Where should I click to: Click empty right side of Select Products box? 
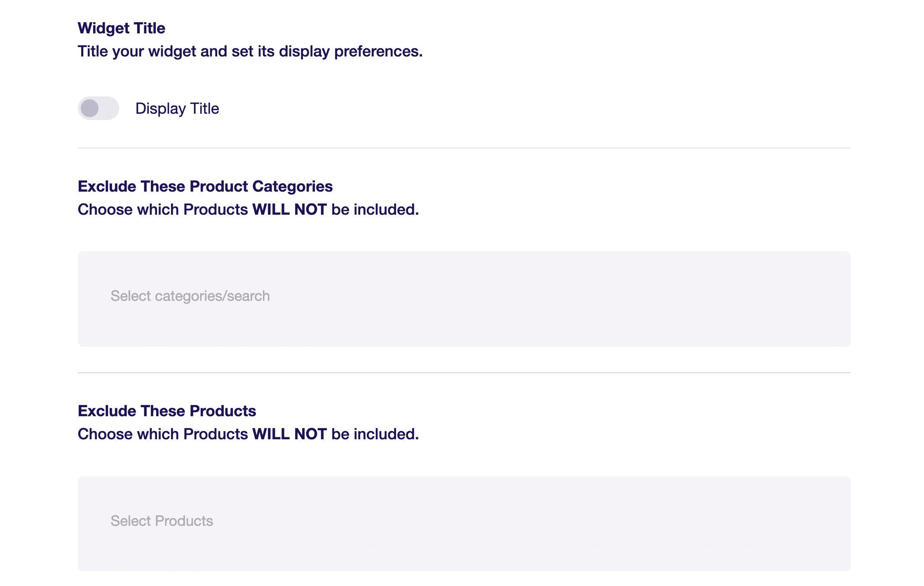pos(618,523)
